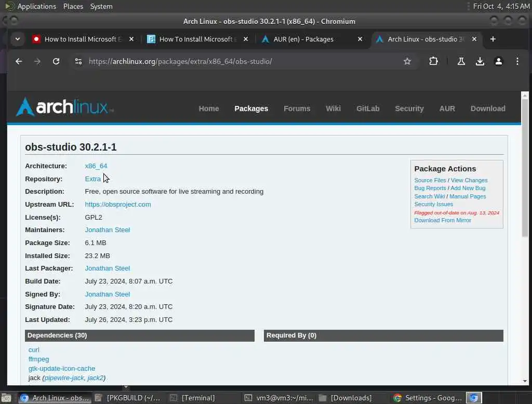Open Jonathan Steel under Last Packager
532x404 pixels.
coord(107,268)
